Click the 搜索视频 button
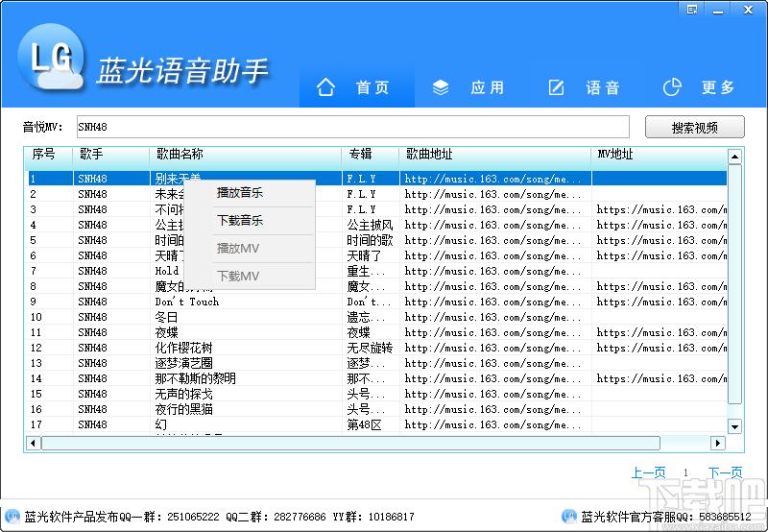 [694, 128]
